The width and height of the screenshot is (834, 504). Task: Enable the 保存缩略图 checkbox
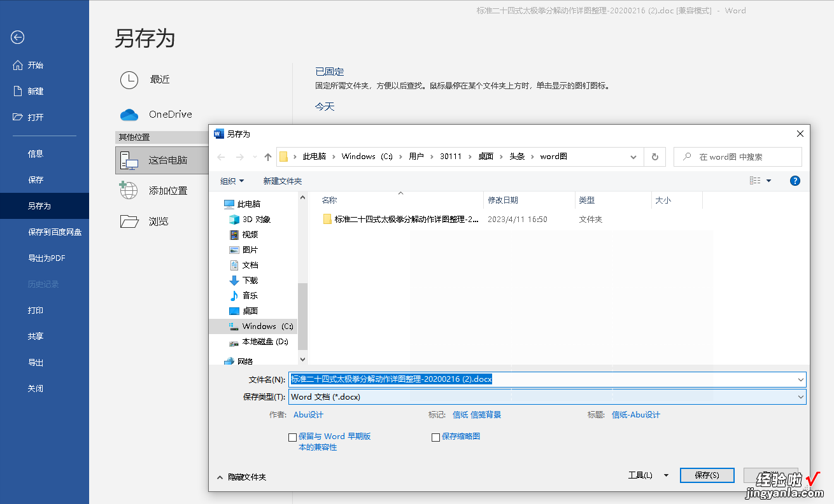pos(435,437)
